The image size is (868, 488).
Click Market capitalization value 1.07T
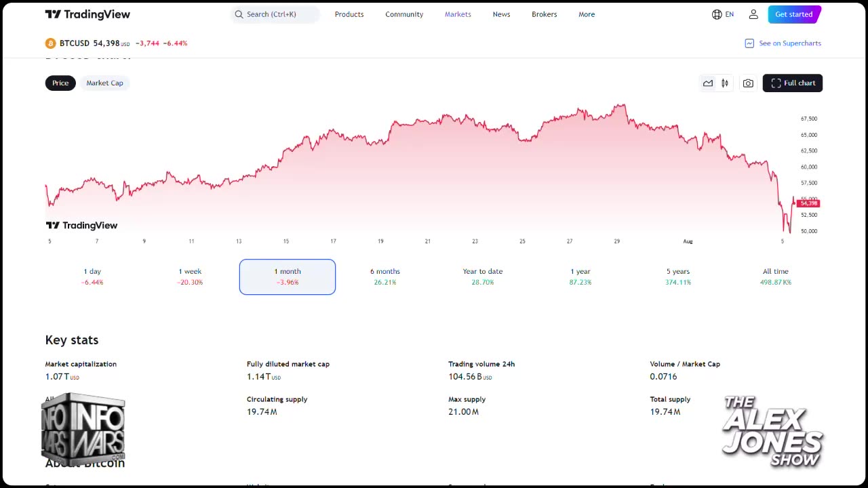62,377
